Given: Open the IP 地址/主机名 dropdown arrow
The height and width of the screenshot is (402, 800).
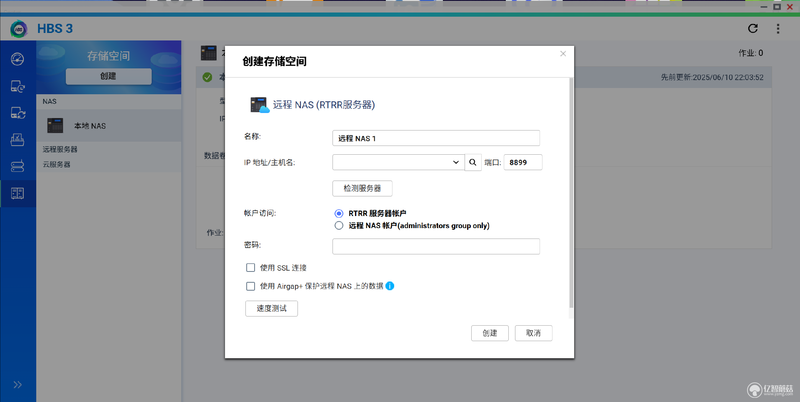Looking at the screenshot, I should [x=456, y=163].
